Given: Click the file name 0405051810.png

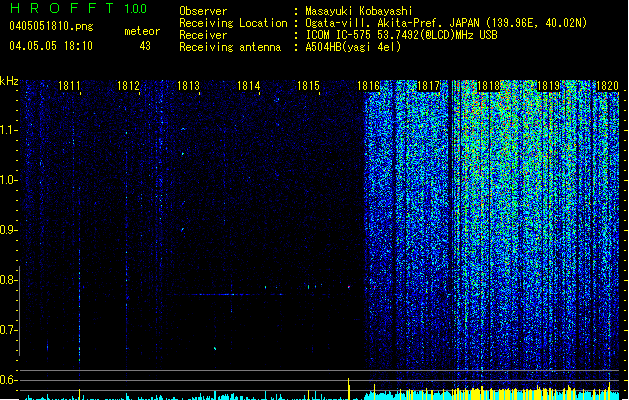Looking at the screenshot, I should 51,26.
